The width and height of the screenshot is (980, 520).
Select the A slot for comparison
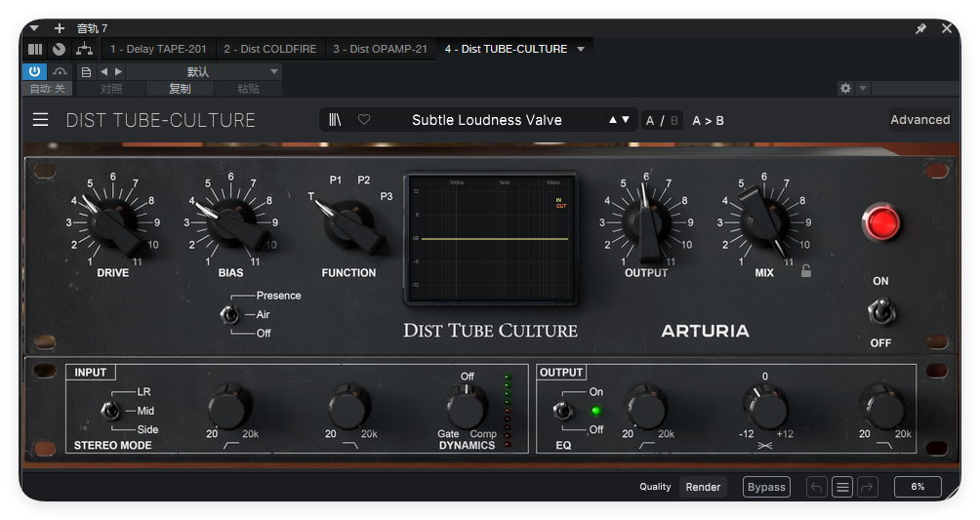click(650, 121)
